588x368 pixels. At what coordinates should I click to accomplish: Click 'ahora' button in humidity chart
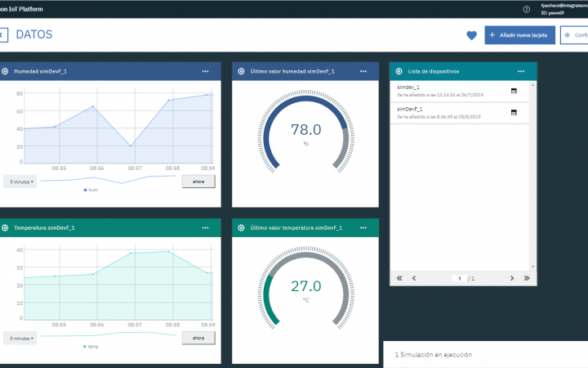click(x=198, y=182)
